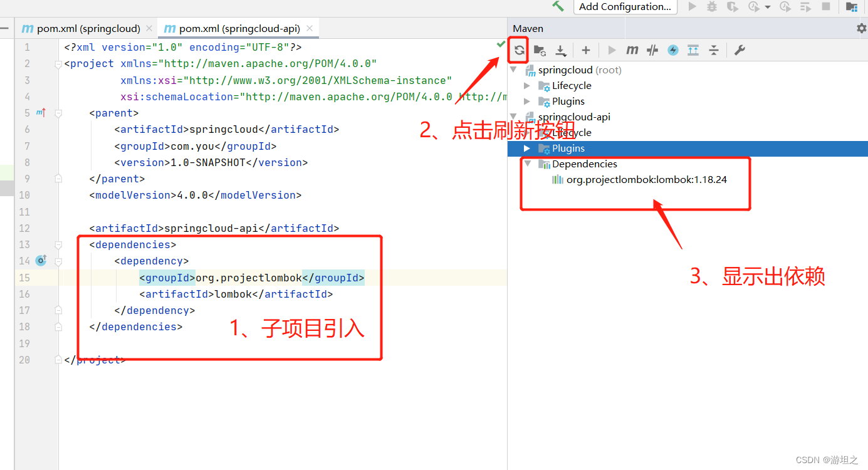Screen dimensions: 868x470
Task: Click the Execute Maven Goal 'm' icon
Action: (632, 50)
